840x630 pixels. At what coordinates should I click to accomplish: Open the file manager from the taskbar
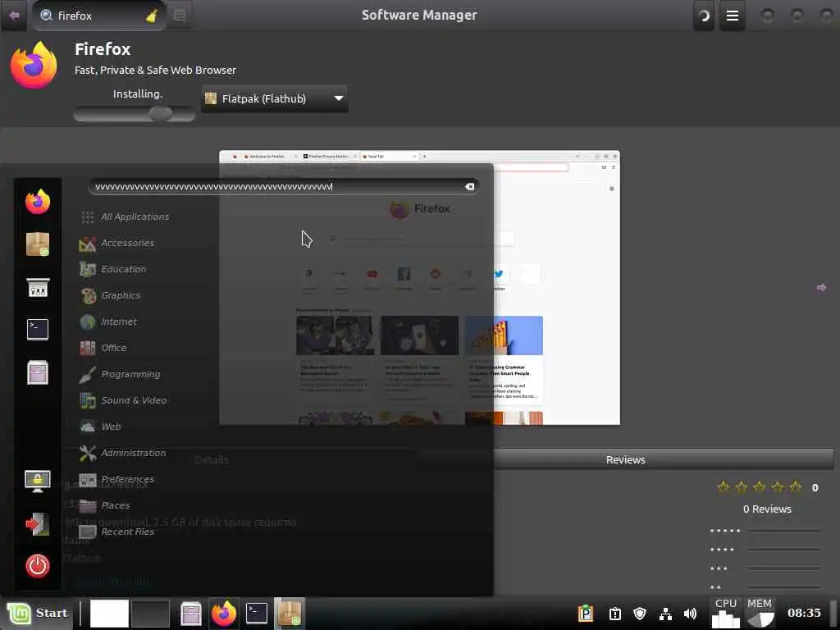point(190,614)
